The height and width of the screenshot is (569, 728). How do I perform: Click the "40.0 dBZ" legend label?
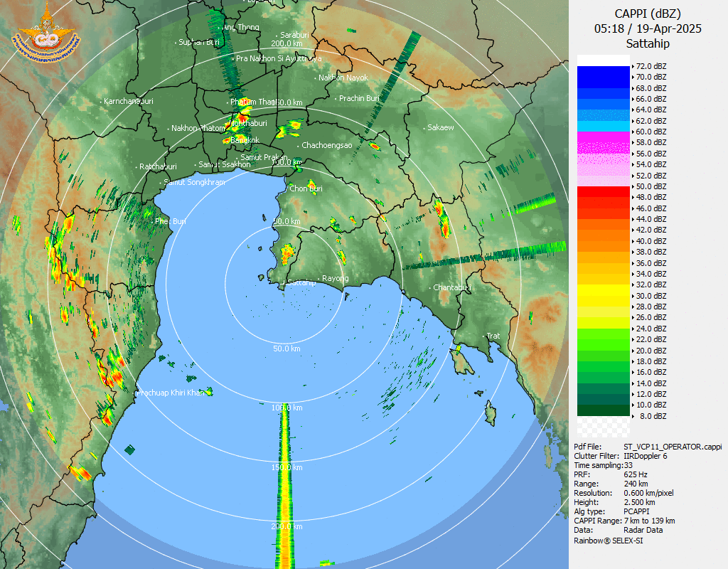point(651,241)
